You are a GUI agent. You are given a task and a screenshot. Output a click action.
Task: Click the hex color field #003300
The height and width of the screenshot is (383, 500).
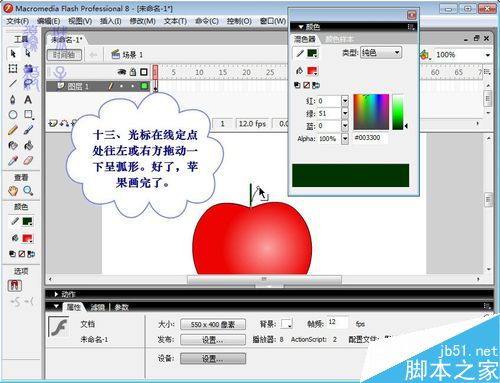371,138
